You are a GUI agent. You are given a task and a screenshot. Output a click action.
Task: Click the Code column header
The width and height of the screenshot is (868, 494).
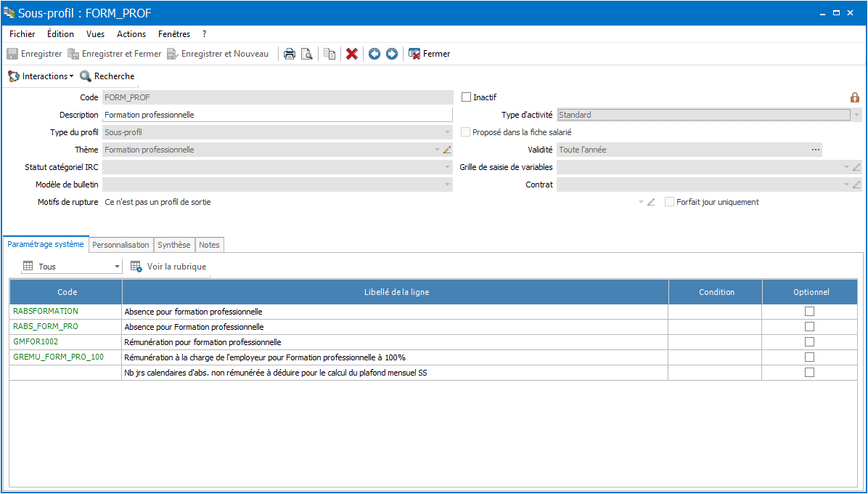pyautogui.click(x=66, y=292)
